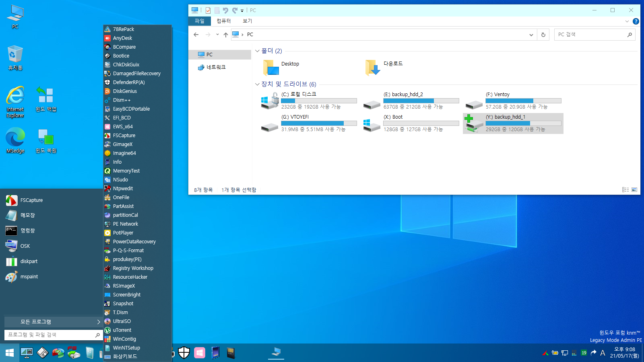644x362 pixels.
Task: Select (E:) backup_hdd_2 drive
Action: pyautogui.click(x=411, y=101)
